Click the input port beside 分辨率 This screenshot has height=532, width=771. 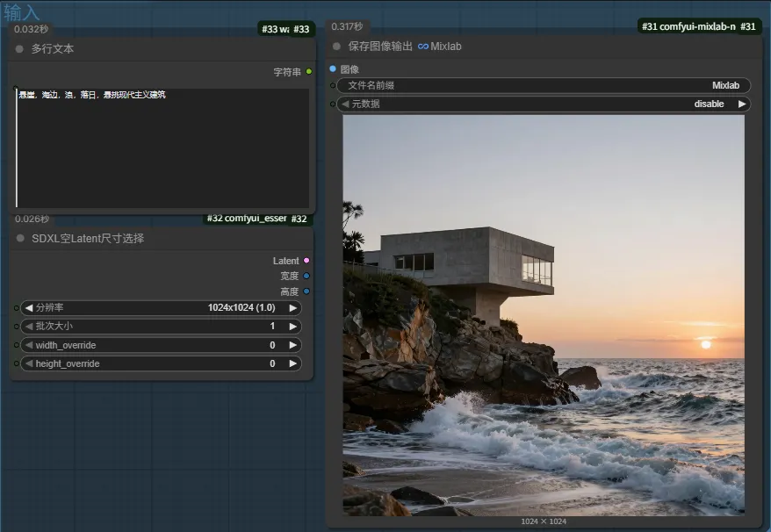[17, 308]
